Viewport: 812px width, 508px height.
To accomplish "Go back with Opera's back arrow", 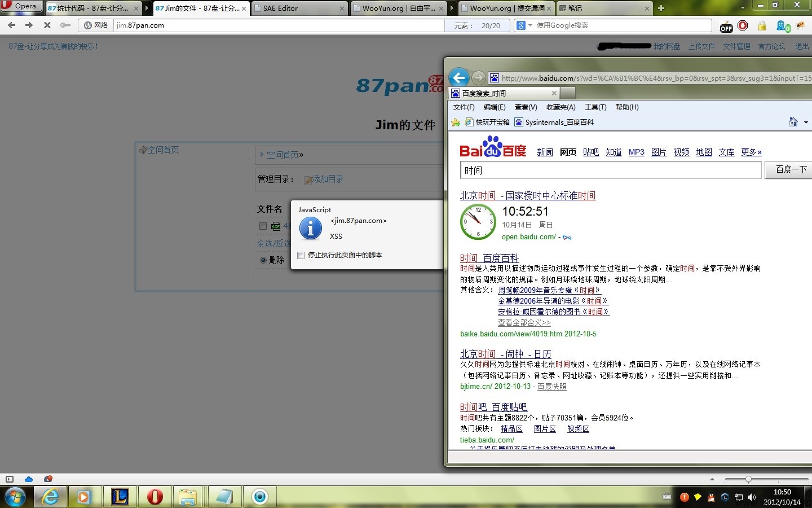I will click(x=11, y=25).
